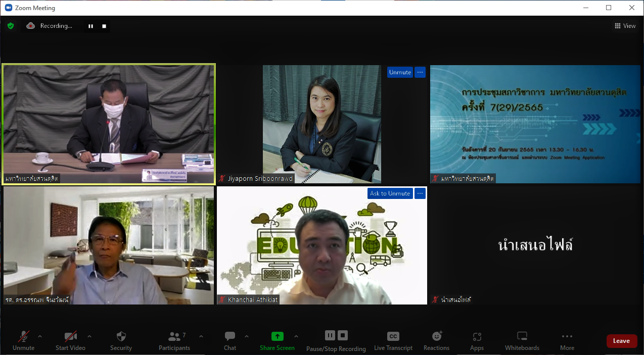
Task: Expand video options arrow beside Start Video
Action: pyautogui.click(x=89, y=336)
